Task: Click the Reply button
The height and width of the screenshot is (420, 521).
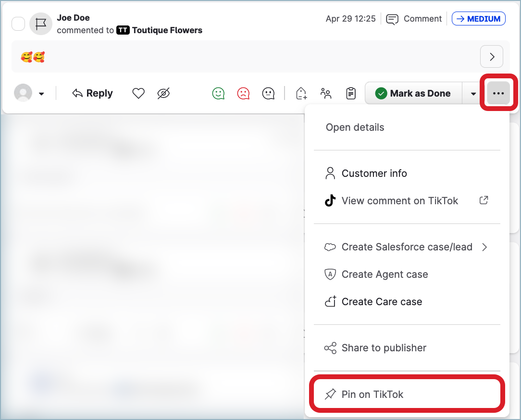Action: [x=92, y=93]
